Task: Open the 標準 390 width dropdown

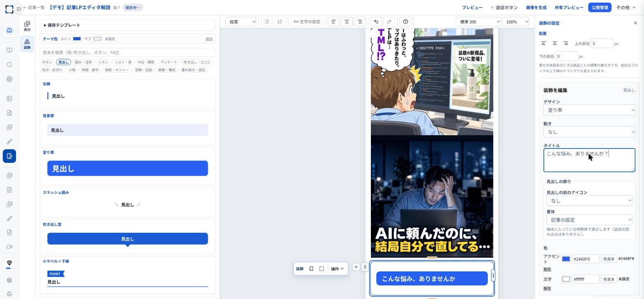Action: [x=478, y=22]
